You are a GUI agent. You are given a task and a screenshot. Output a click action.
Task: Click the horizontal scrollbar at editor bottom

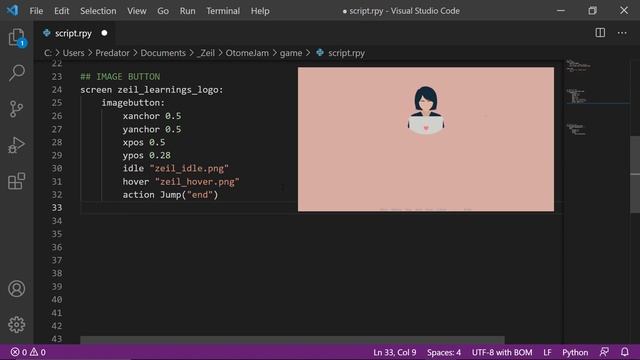tap(292, 340)
